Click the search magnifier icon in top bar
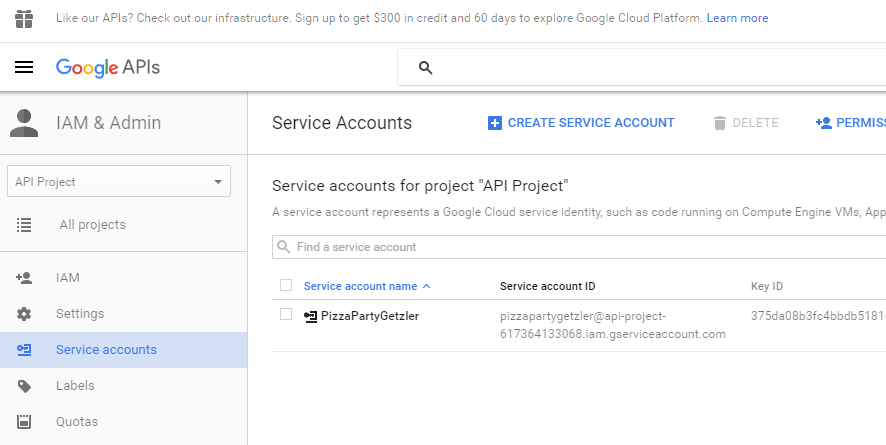This screenshot has height=445, width=886. (x=425, y=68)
